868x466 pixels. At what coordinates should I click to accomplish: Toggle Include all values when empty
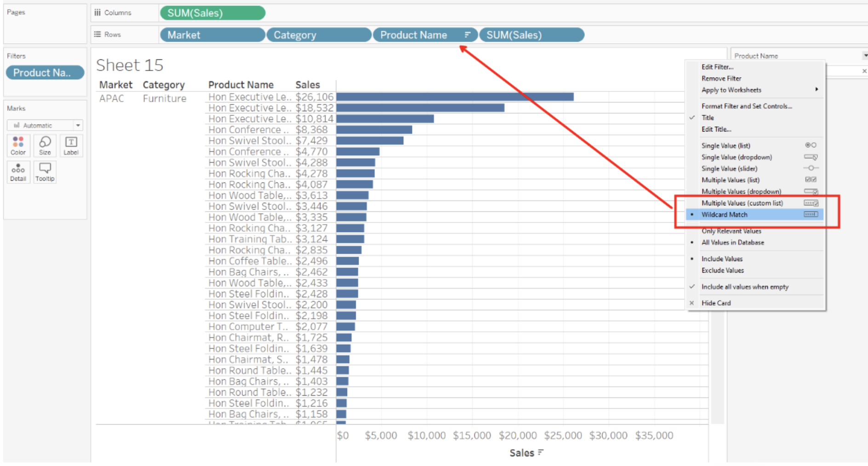pyautogui.click(x=745, y=286)
